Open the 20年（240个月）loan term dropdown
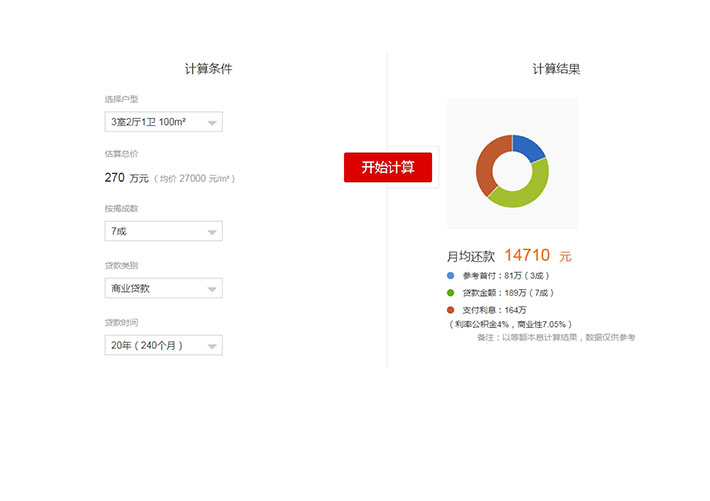Viewport: 710px width, 501px height. click(163, 345)
